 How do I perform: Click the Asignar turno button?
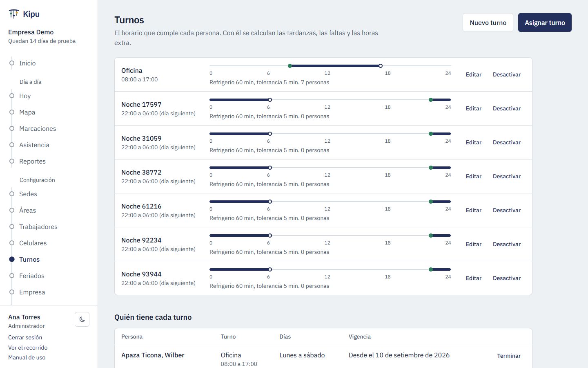(545, 22)
